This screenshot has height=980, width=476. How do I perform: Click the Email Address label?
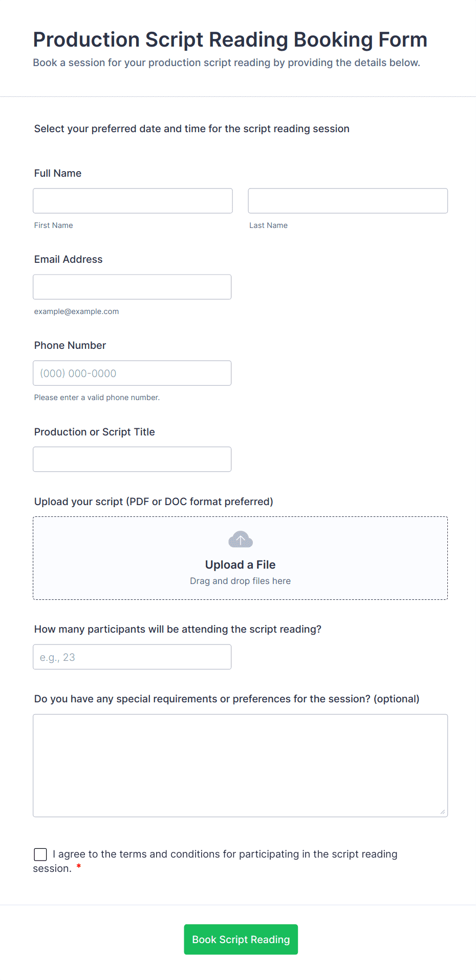69,259
